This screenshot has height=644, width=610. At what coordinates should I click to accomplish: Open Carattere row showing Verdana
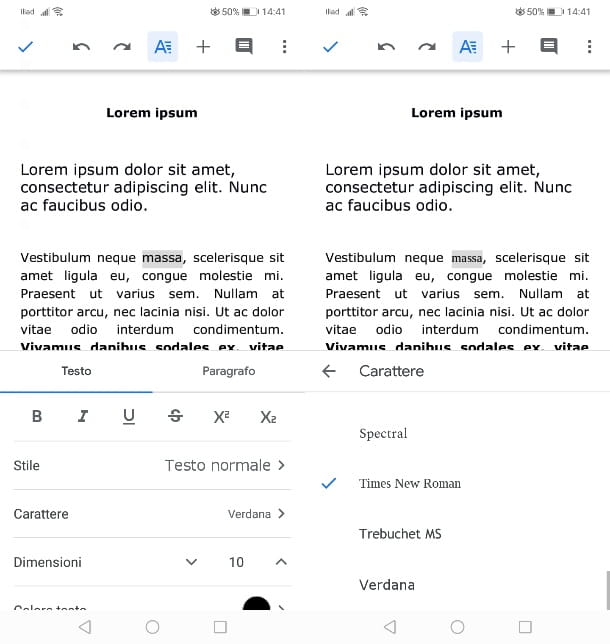pyautogui.click(x=152, y=514)
